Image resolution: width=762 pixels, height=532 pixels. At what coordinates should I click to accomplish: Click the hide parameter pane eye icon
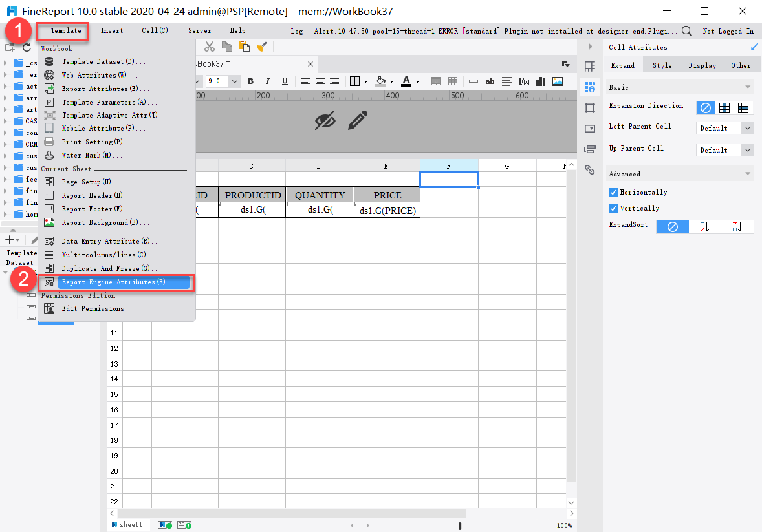coord(325,120)
